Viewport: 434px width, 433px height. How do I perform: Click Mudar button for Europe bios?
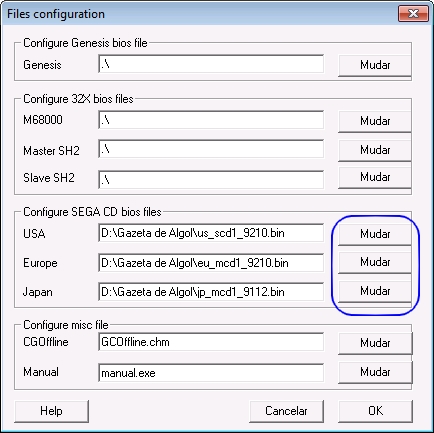(375, 263)
